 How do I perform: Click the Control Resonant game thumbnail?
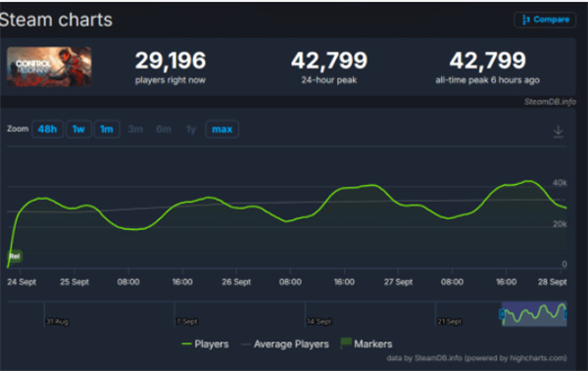tap(49, 67)
